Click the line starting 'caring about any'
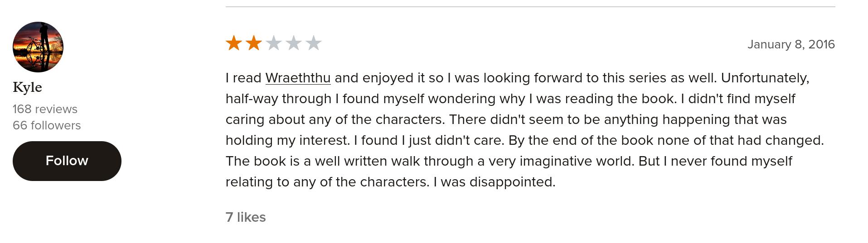This screenshot has height=243, width=868. tap(506, 119)
